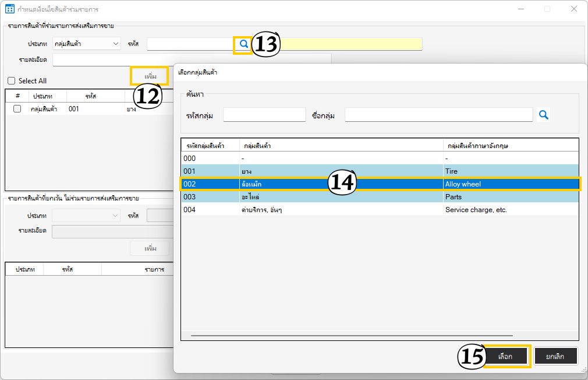The image size is (588, 380).
Task: Click the รหัสกลุ่ม input field
Action: [x=264, y=115]
